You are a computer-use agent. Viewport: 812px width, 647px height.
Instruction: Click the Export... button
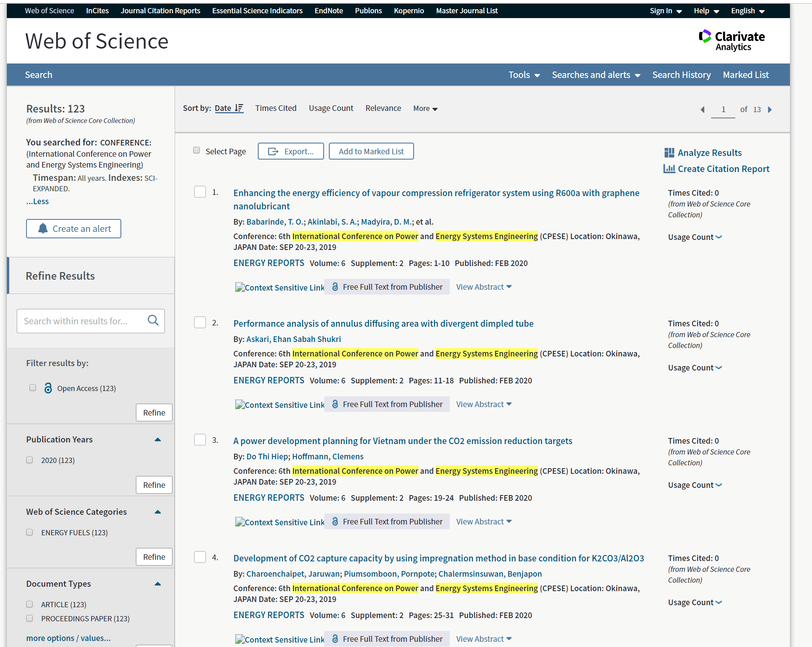(x=291, y=151)
